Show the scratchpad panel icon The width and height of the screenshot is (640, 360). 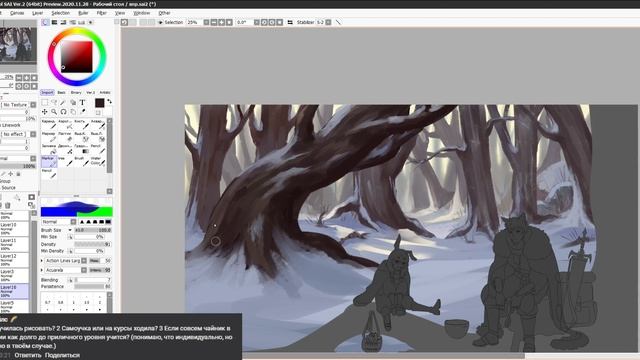click(x=91, y=22)
